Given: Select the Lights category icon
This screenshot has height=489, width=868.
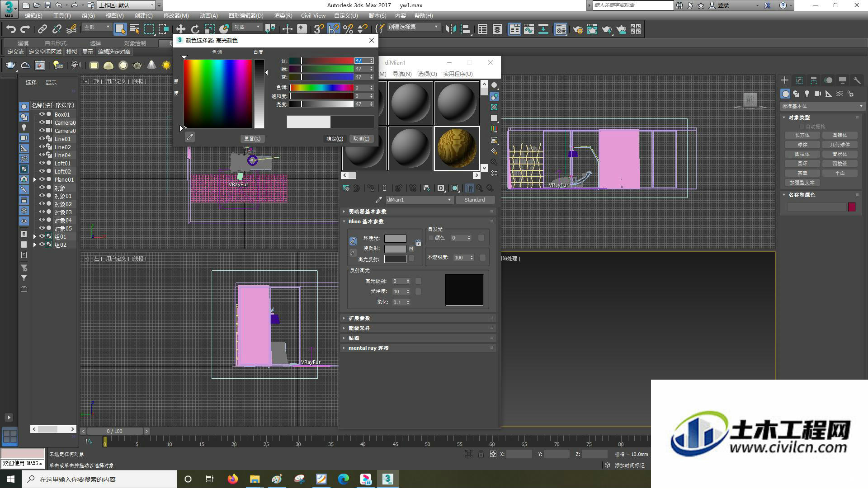Looking at the screenshot, I should [807, 94].
